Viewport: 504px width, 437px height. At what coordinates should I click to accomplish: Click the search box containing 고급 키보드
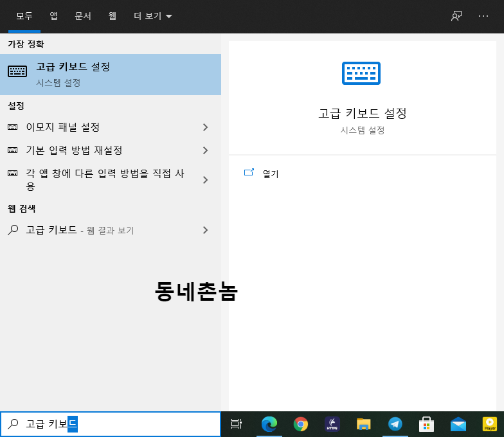click(111, 424)
